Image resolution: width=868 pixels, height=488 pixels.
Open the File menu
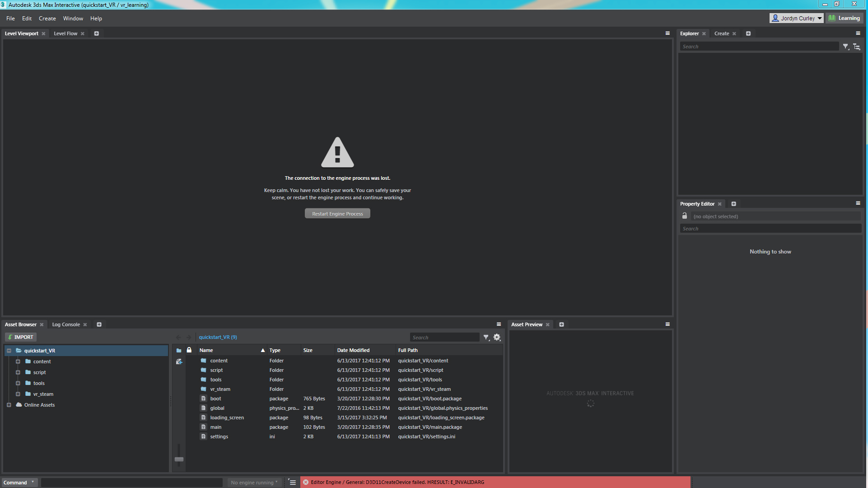[x=10, y=19]
